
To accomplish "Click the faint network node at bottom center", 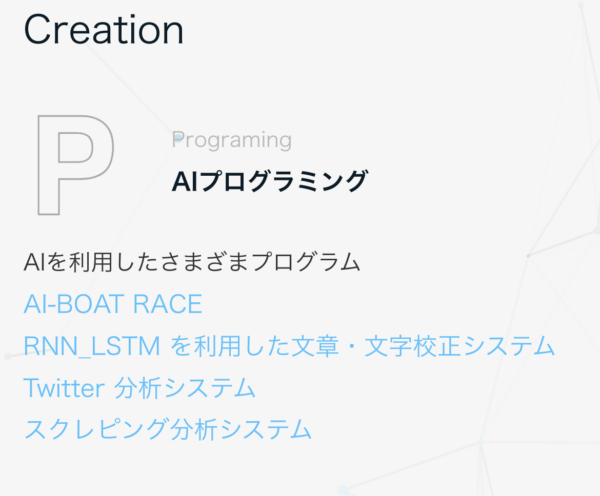I will [343, 490].
